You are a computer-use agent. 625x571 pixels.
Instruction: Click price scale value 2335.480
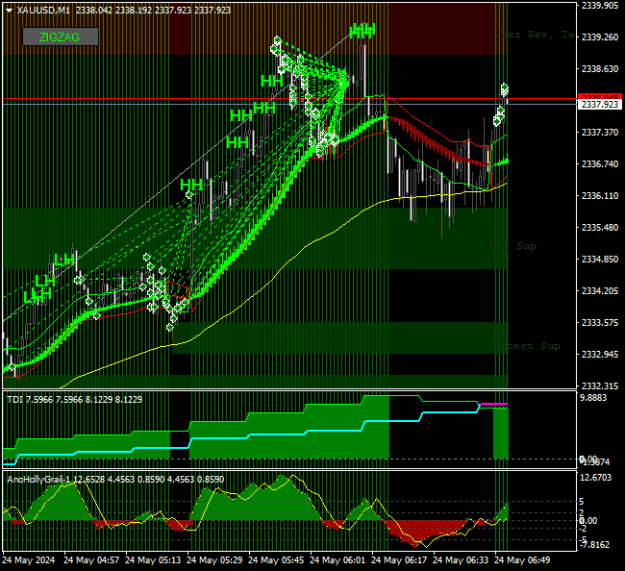pos(600,227)
